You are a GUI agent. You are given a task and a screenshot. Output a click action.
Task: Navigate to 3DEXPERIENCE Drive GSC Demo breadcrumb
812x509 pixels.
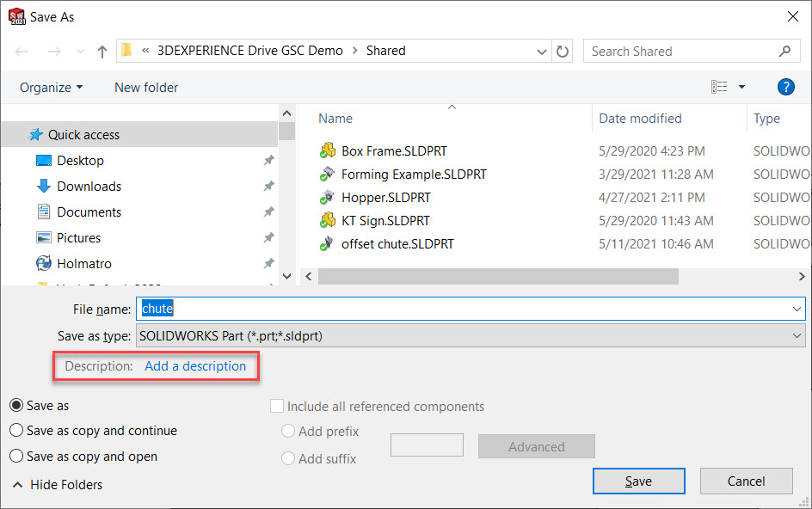coord(250,51)
